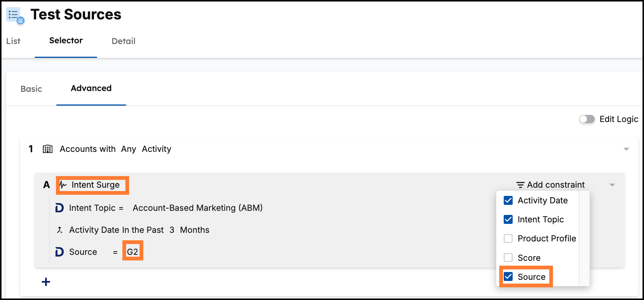Open the Detail tab

(124, 41)
